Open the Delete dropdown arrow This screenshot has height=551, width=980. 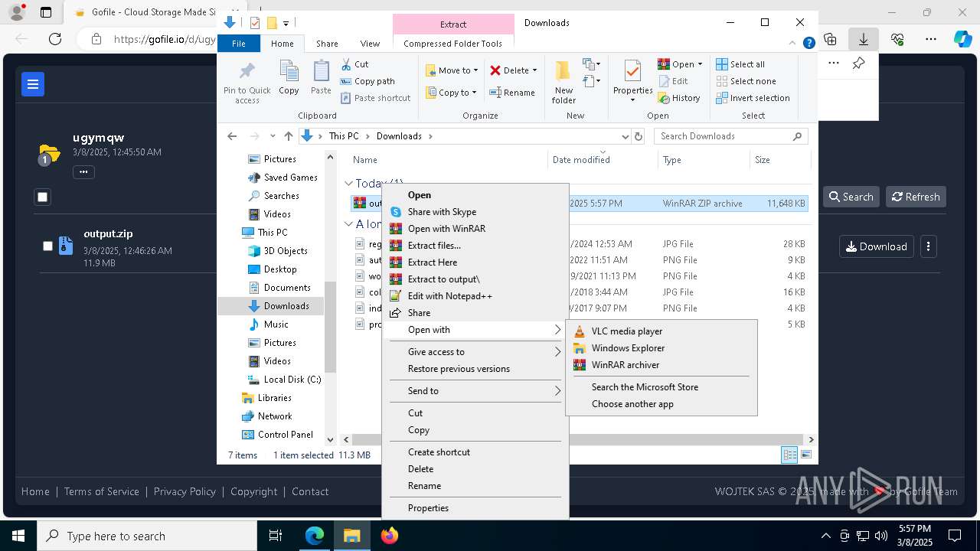534,70
